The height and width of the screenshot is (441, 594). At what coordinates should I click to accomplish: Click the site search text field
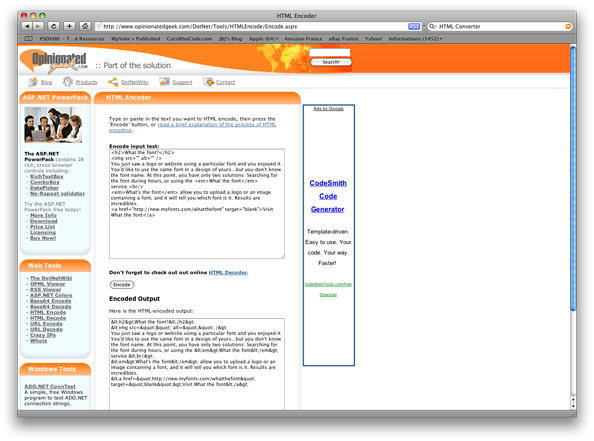pyautogui.click(x=330, y=52)
